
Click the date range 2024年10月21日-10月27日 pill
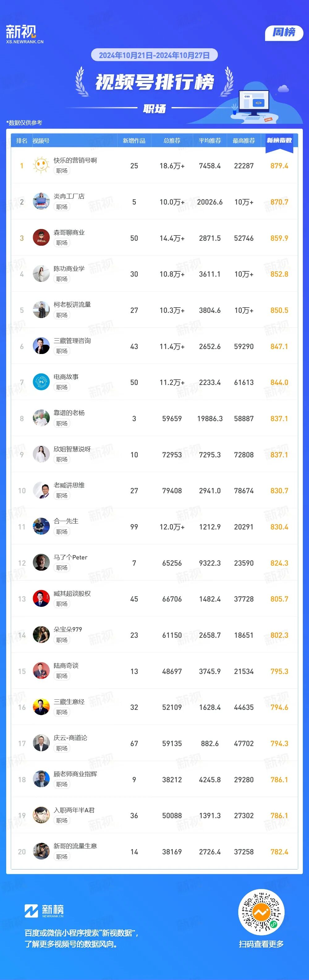click(x=154, y=55)
